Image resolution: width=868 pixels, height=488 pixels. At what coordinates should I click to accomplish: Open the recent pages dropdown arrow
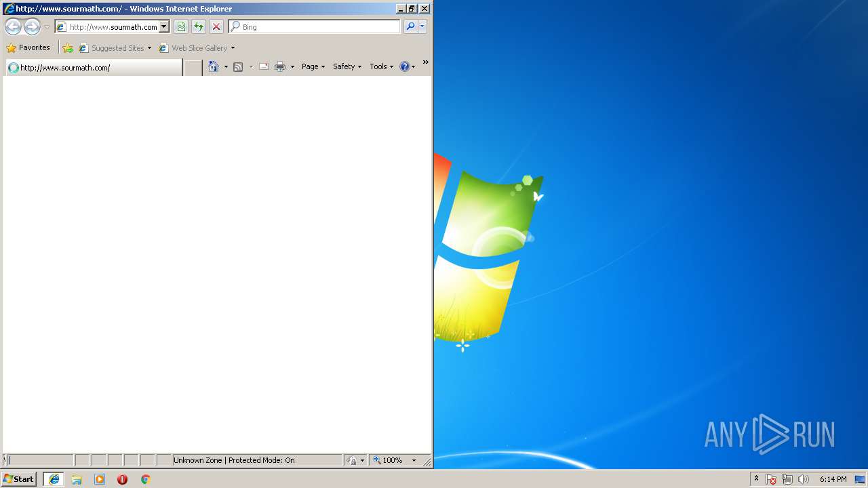click(x=47, y=27)
